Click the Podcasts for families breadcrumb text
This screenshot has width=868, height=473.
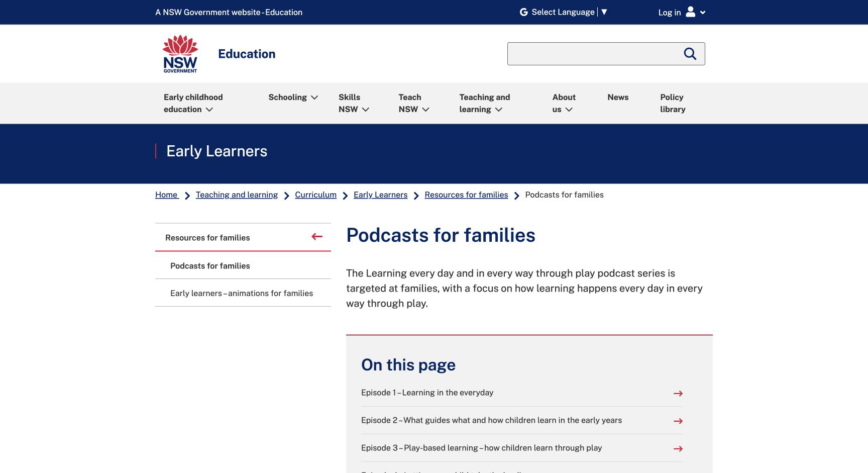564,195
